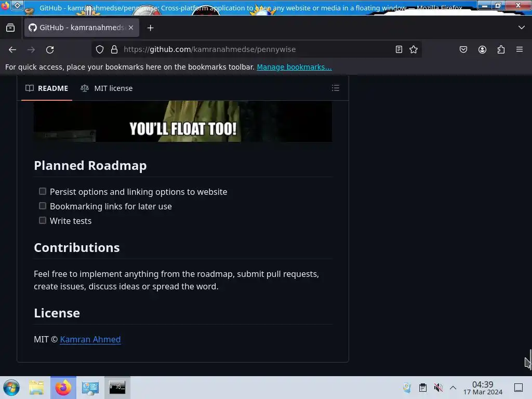Click the pin diamond icon in title bar

pos(17,5)
